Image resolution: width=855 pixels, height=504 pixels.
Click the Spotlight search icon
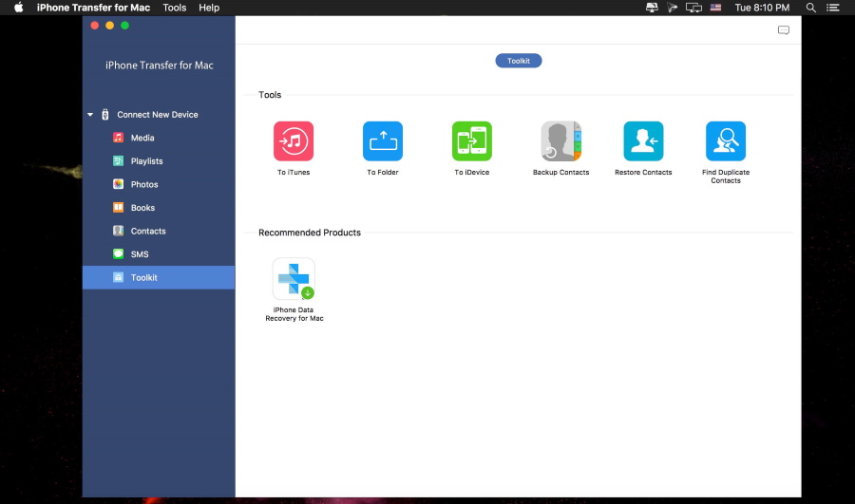811,8
